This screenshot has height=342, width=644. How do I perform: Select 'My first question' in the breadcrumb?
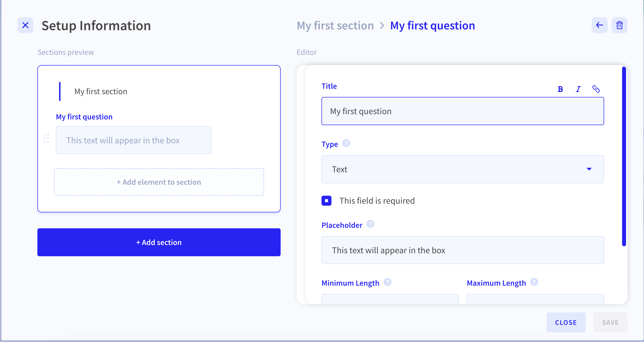tap(432, 25)
